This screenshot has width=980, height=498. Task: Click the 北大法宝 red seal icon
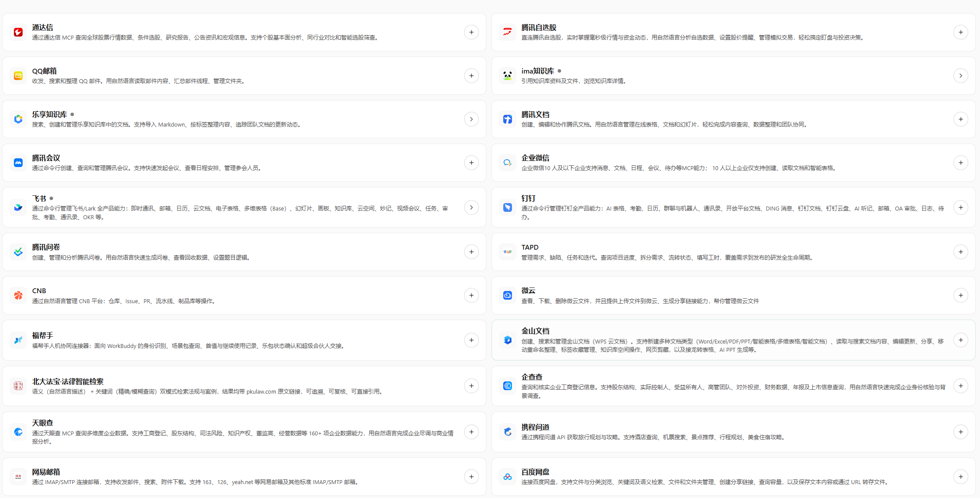[x=18, y=386]
